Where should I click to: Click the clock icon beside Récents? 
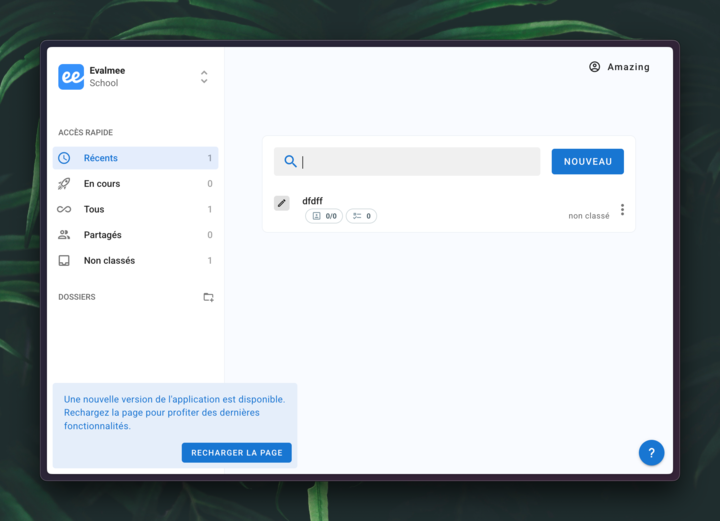point(64,158)
